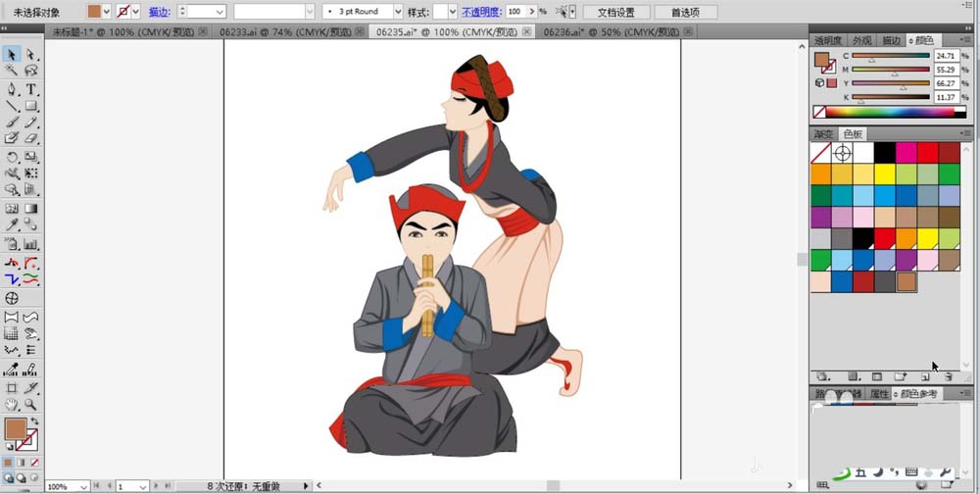
Task: Expand the opacity value arrow
Action: pos(532,11)
